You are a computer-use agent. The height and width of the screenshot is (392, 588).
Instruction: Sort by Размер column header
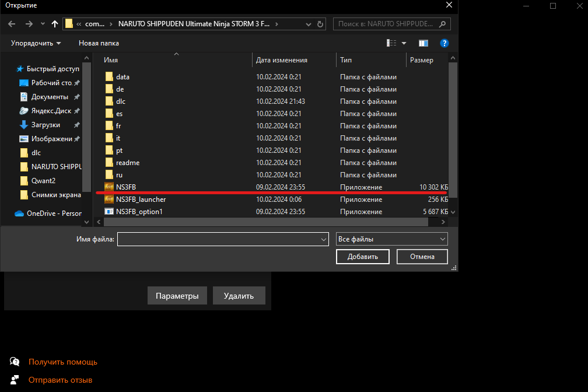click(x=422, y=60)
